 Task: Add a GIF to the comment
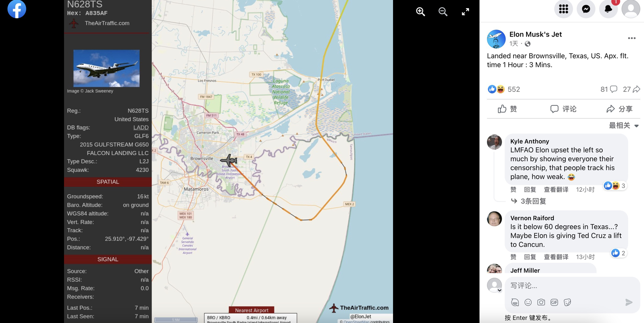click(x=554, y=302)
